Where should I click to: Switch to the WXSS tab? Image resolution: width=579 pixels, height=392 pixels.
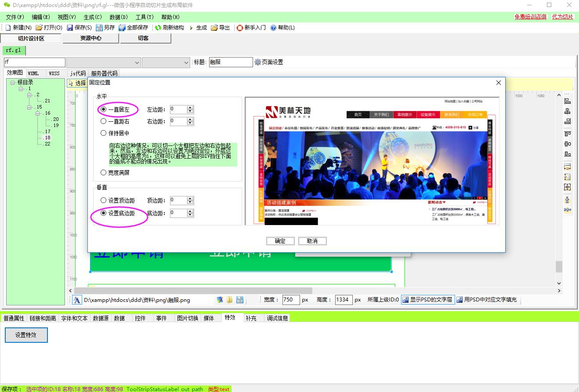[x=54, y=73]
